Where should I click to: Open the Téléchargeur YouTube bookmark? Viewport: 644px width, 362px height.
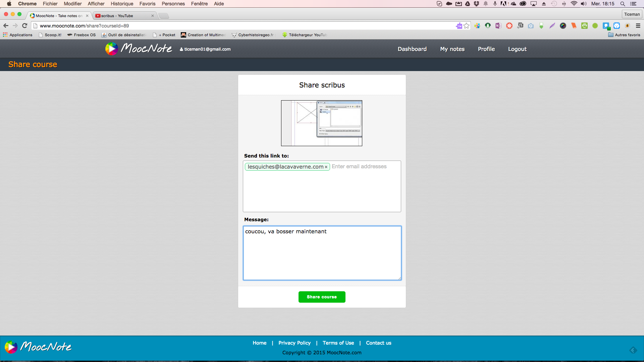[305, 35]
